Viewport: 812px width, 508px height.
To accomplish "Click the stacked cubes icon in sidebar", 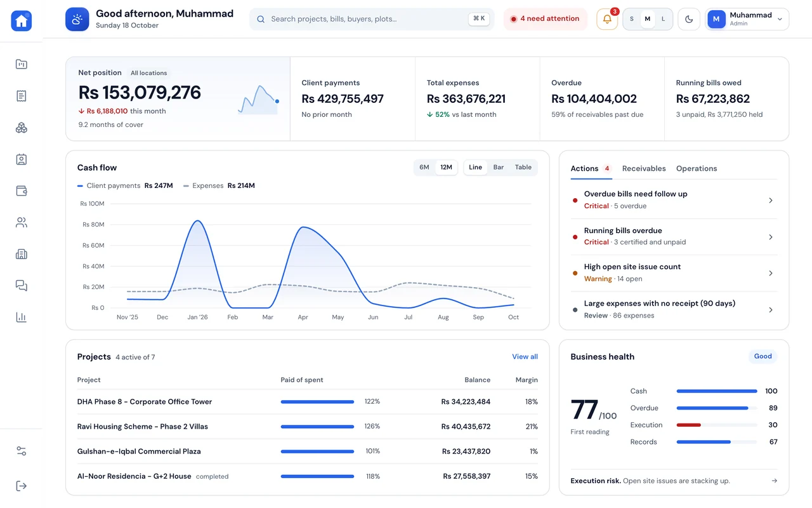I will pyautogui.click(x=22, y=128).
